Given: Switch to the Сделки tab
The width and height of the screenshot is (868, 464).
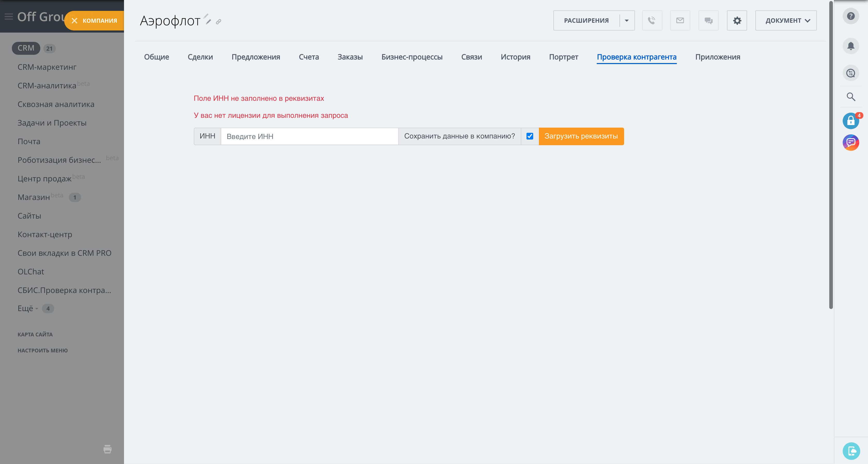Looking at the screenshot, I should coord(200,57).
